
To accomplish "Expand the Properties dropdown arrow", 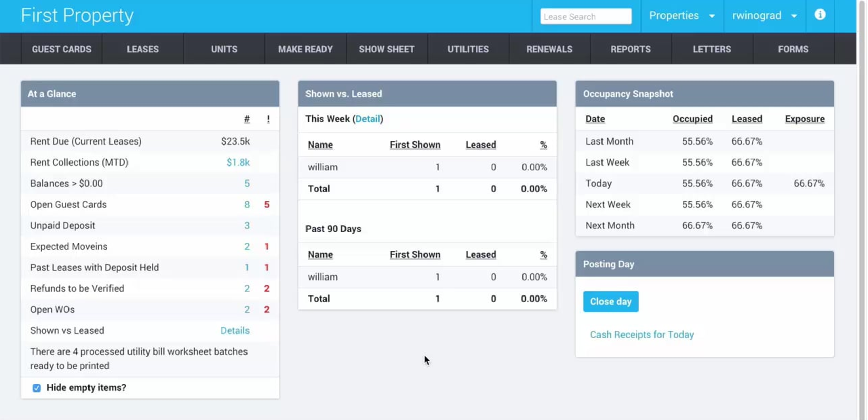I will tap(712, 16).
